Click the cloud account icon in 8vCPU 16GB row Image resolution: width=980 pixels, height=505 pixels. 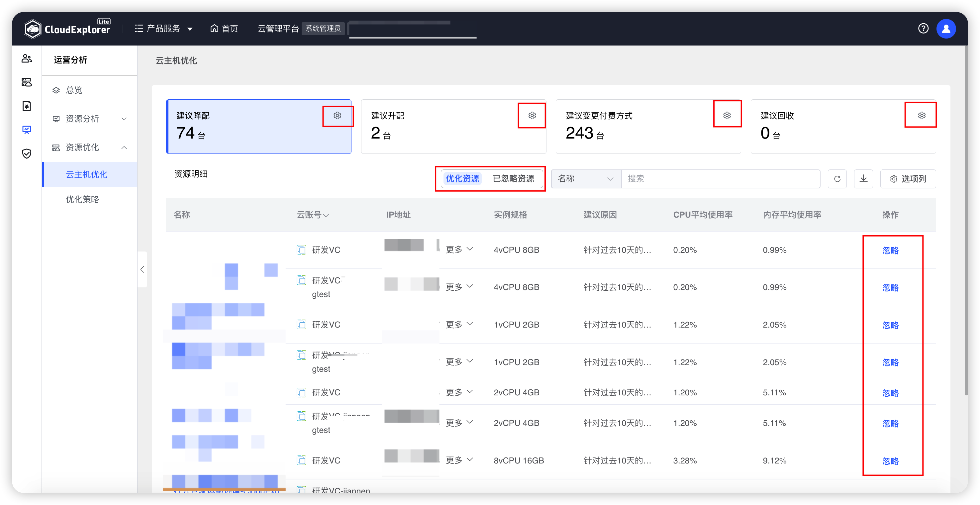[301, 460]
